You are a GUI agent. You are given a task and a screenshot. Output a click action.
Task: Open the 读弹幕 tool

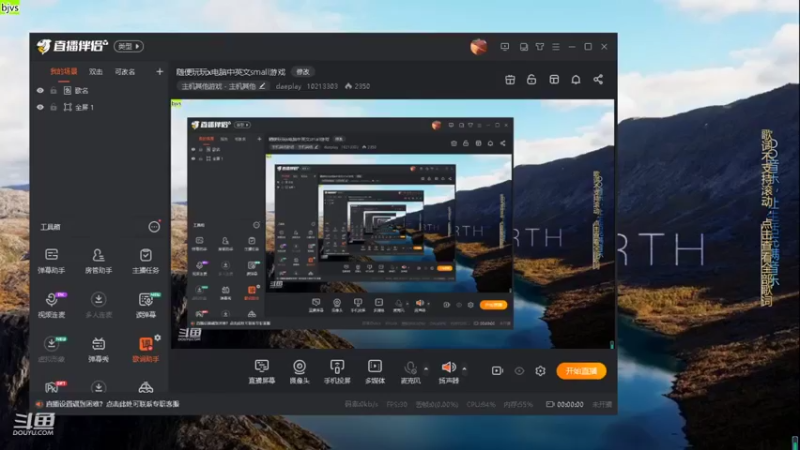(145, 305)
